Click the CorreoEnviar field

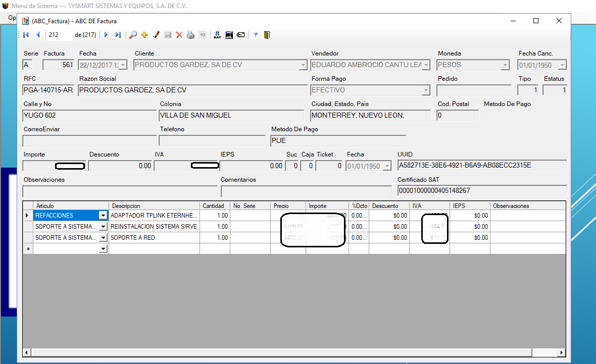pyautogui.click(x=90, y=141)
